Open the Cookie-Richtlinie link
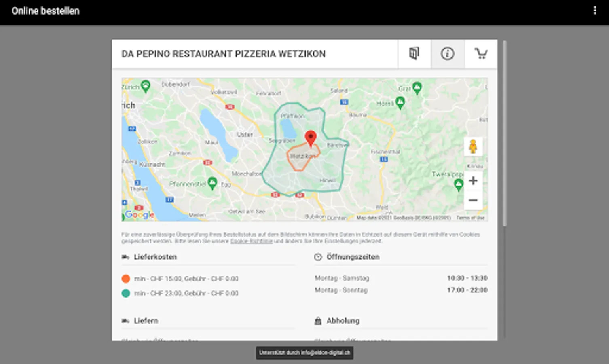The width and height of the screenshot is (609, 364). [x=251, y=241]
